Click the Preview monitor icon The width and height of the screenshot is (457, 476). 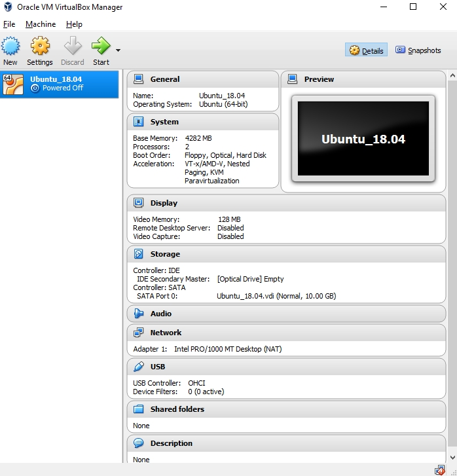tap(293, 79)
